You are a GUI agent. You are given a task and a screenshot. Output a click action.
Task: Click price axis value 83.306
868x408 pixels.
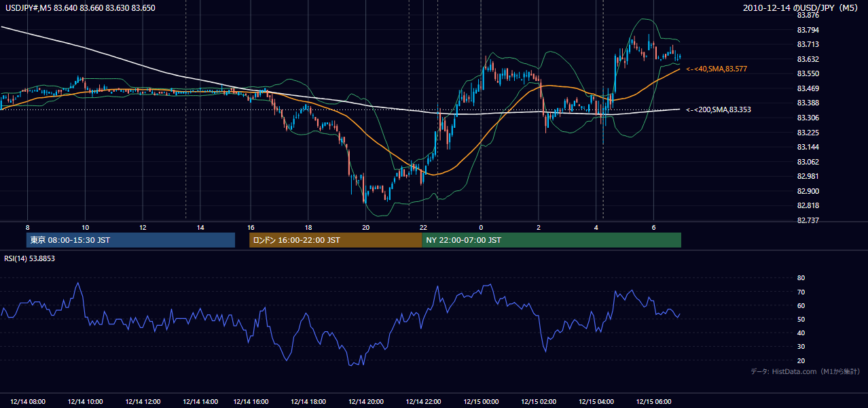click(807, 118)
